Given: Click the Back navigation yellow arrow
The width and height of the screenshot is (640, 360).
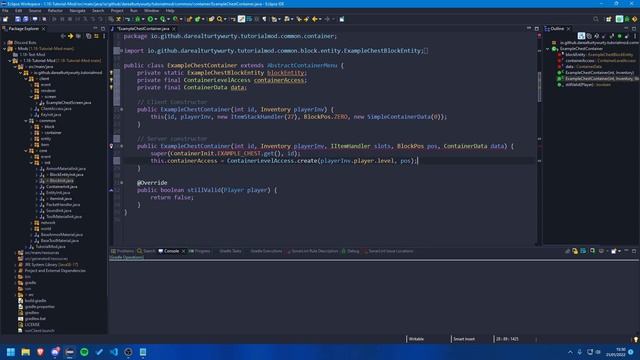Looking at the screenshot, I should (x=315, y=19).
